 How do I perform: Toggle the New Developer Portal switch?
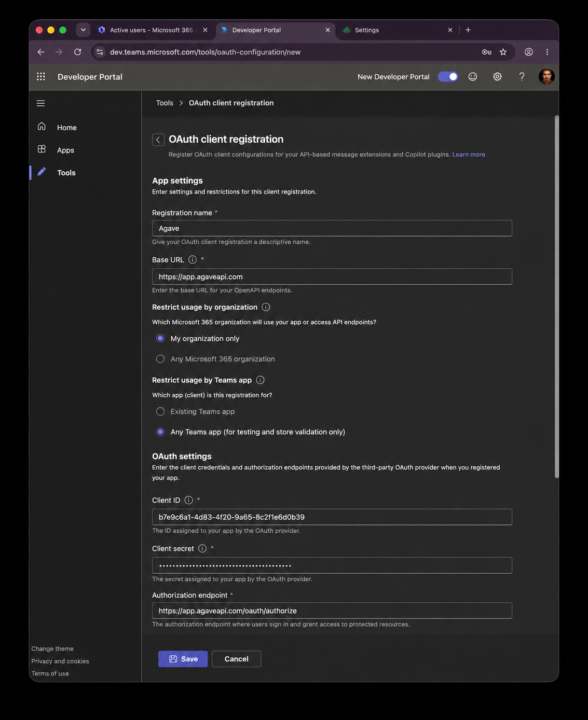pos(448,77)
